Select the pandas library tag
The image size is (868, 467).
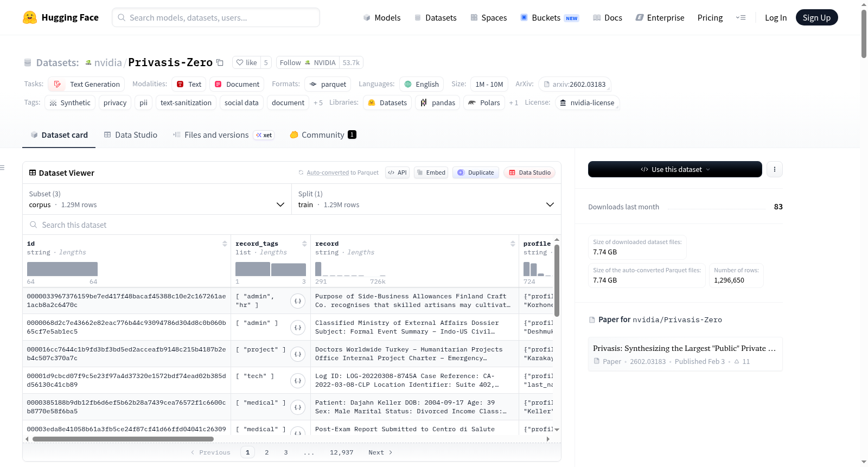438,103
